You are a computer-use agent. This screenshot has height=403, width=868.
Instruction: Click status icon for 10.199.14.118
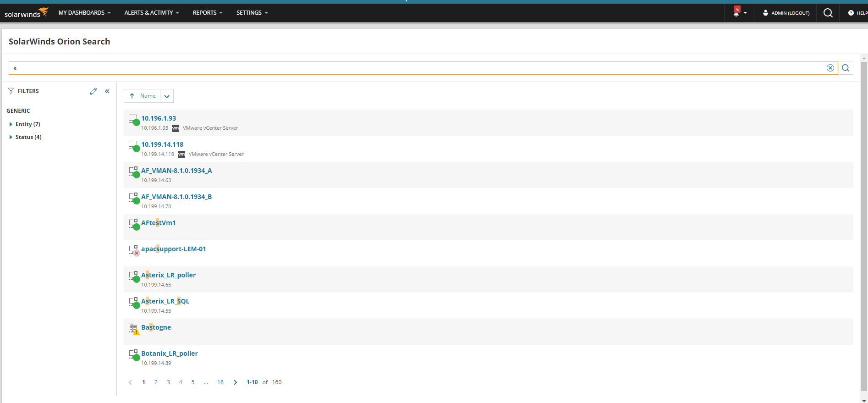click(134, 146)
